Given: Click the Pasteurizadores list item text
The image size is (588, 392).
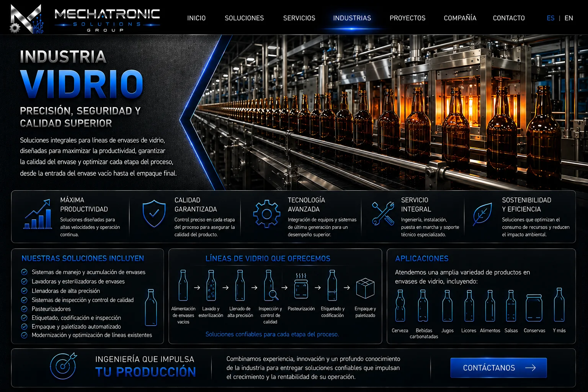Looking at the screenshot, I should (x=51, y=309).
